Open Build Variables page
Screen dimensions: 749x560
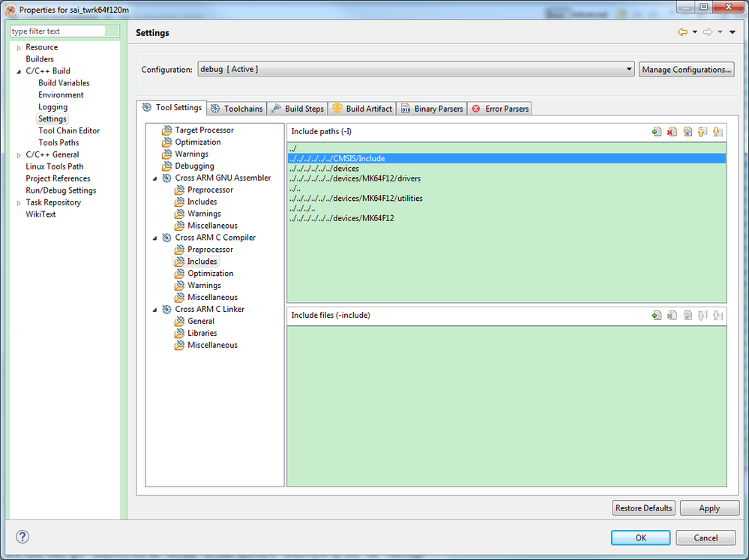click(x=64, y=82)
